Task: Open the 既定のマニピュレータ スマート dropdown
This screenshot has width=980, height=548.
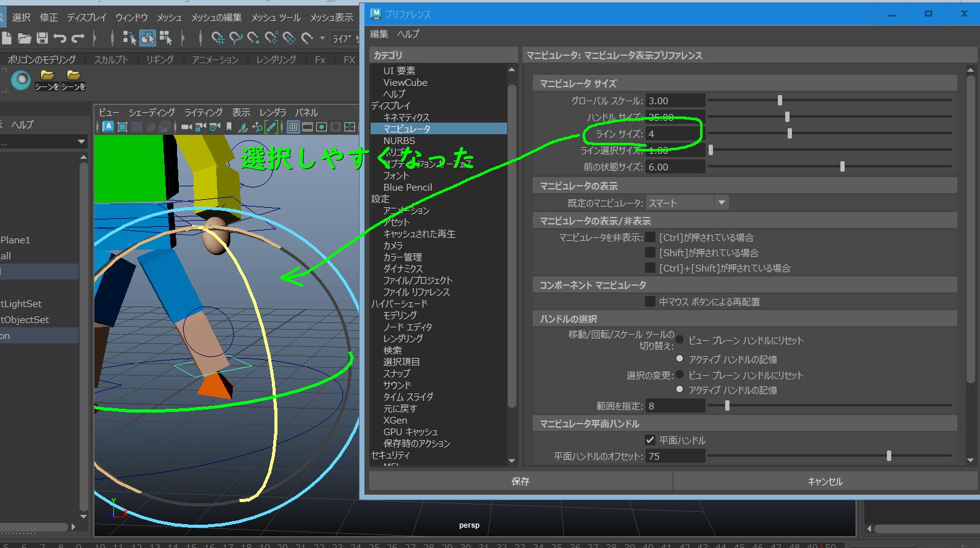Action: (x=687, y=203)
